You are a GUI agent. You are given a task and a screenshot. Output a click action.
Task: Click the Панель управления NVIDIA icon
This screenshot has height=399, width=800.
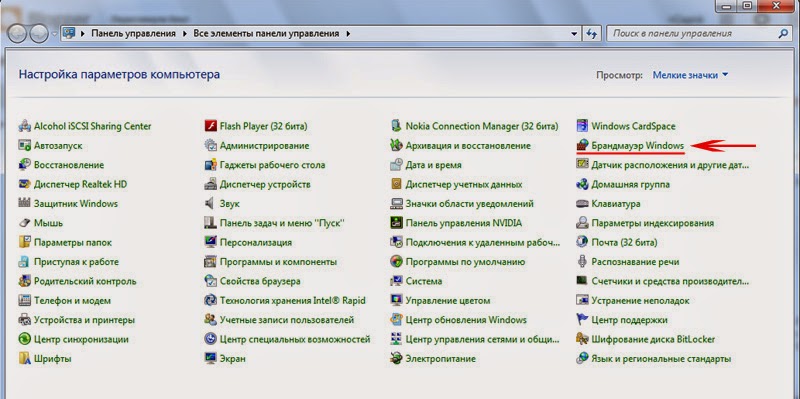click(x=396, y=223)
